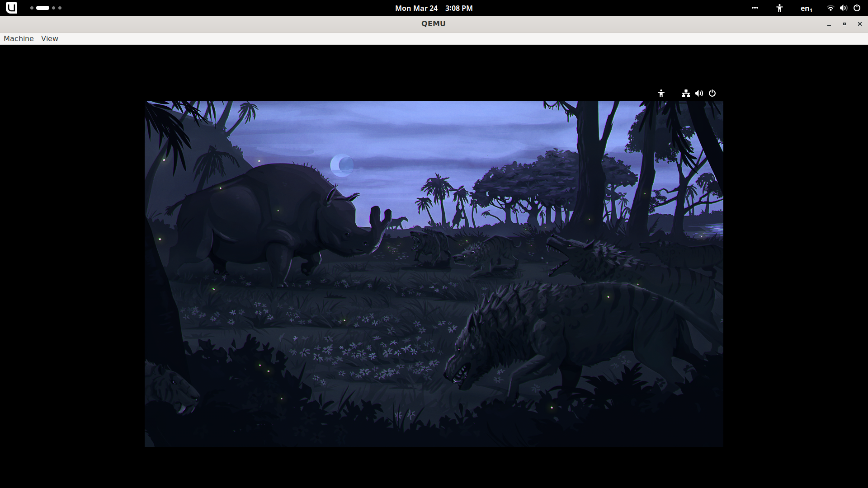Switch to the last workspace dot
The height and width of the screenshot is (488, 868).
tap(60, 8)
